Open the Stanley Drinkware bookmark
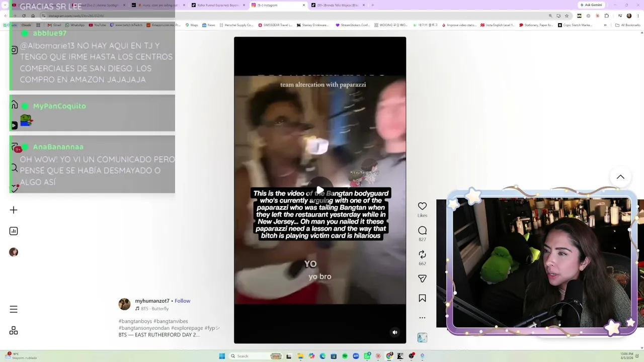644x362 pixels. pos(312,25)
